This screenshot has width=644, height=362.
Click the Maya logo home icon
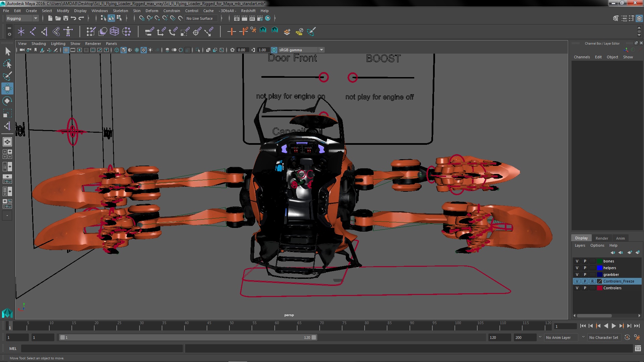click(x=7, y=313)
